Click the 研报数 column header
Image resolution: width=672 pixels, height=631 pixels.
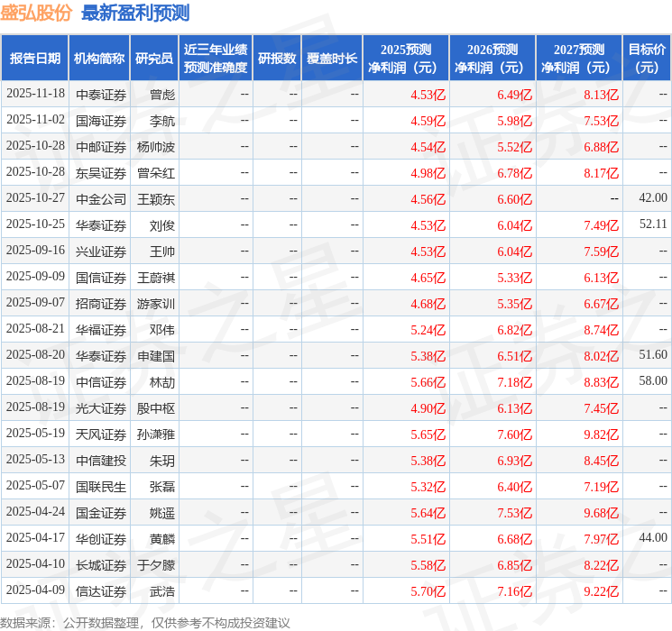(x=277, y=59)
